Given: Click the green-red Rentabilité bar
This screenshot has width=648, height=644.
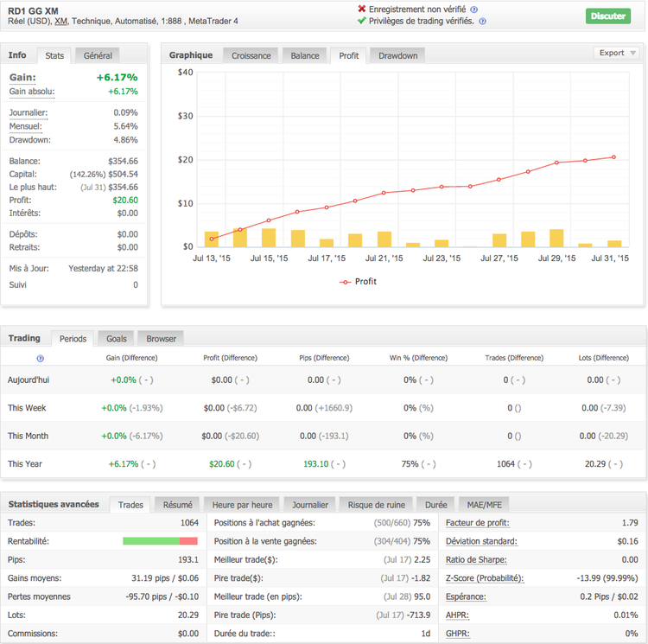Looking at the screenshot, I should click(x=161, y=541).
